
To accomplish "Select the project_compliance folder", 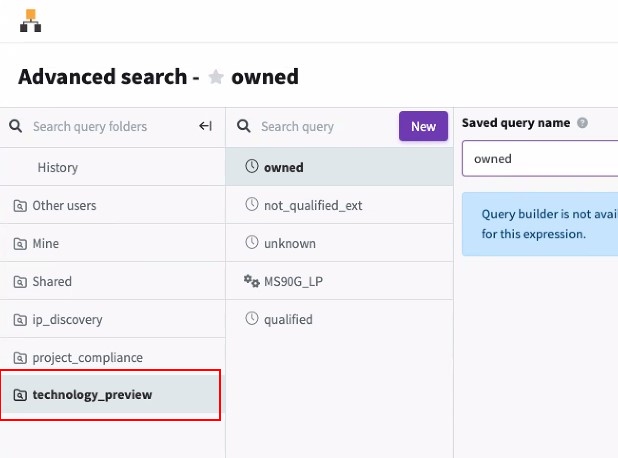I will coord(87,358).
